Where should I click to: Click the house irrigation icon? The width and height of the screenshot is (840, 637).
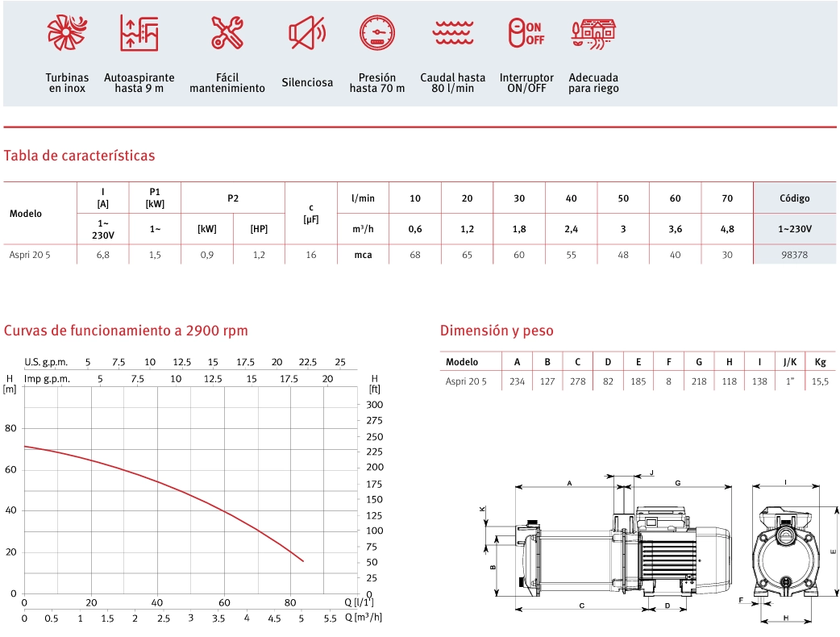[593, 34]
